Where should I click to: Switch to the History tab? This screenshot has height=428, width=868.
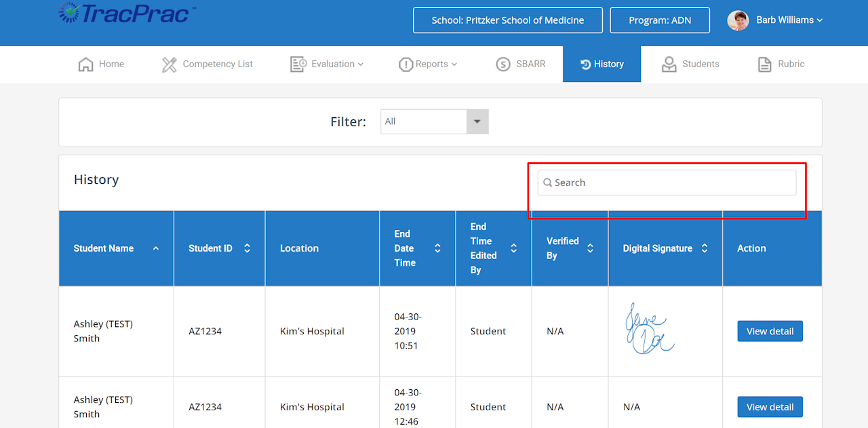601,64
